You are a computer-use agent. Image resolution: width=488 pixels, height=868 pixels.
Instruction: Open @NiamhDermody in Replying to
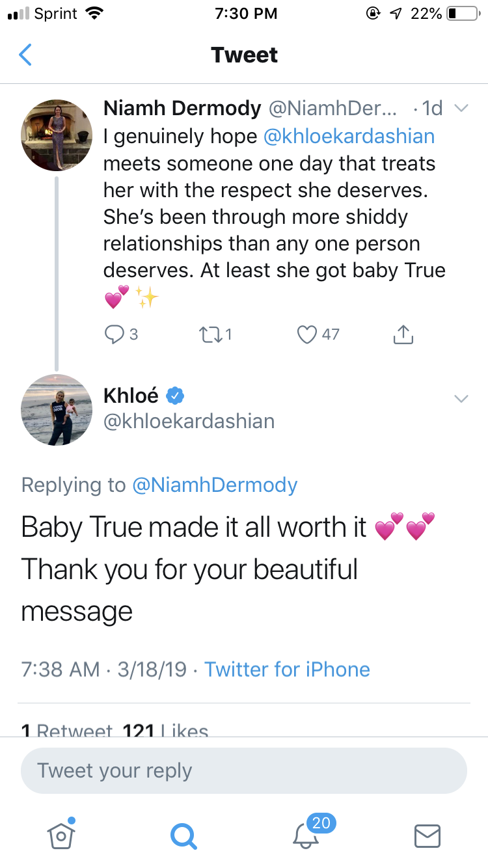(215, 485)
